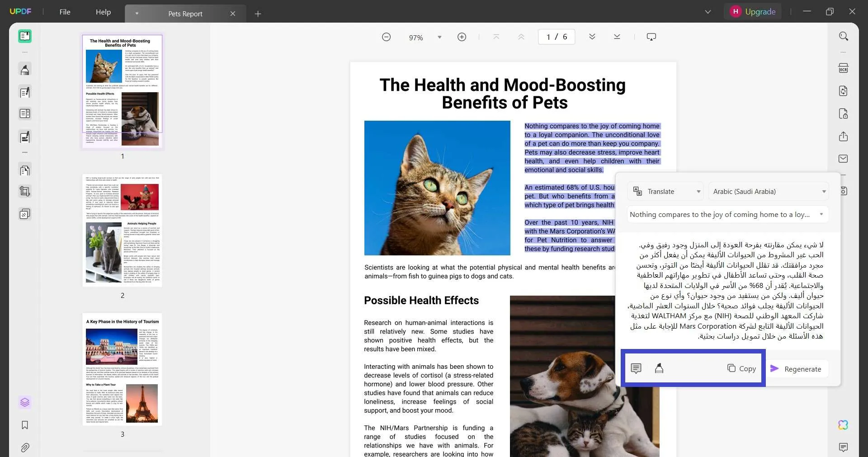The height and width of the screenshot is (457, 868).
Task: Select page 1 thumbnail
Action: coord(122,91)
